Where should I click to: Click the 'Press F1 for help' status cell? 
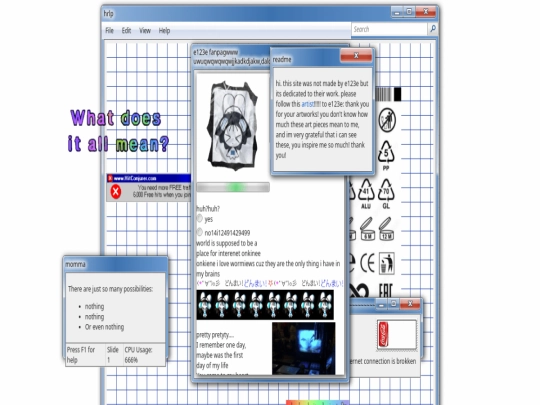point(85,354)
